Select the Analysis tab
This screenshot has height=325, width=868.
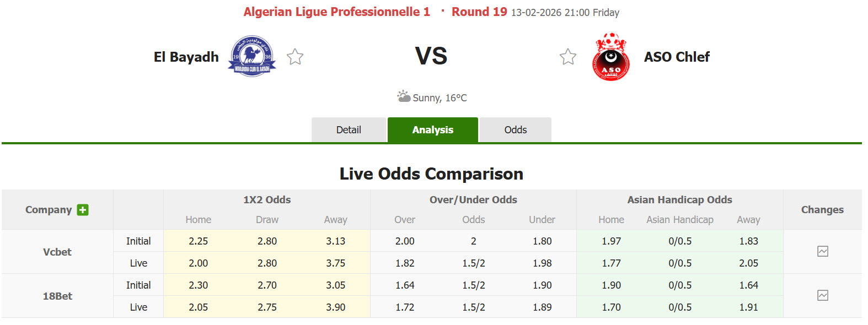432,130
